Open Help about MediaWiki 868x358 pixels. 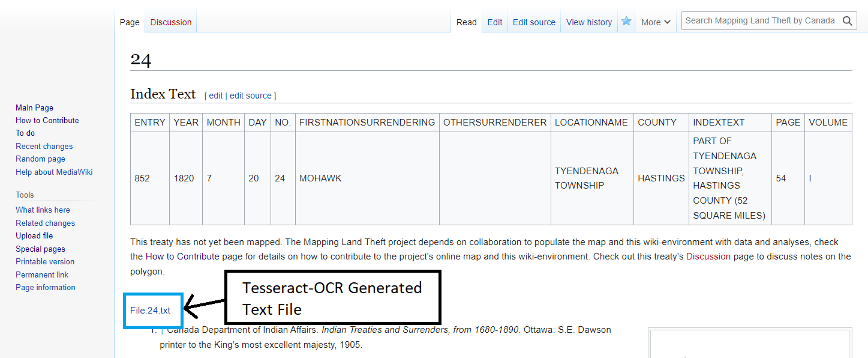[54, 172]
